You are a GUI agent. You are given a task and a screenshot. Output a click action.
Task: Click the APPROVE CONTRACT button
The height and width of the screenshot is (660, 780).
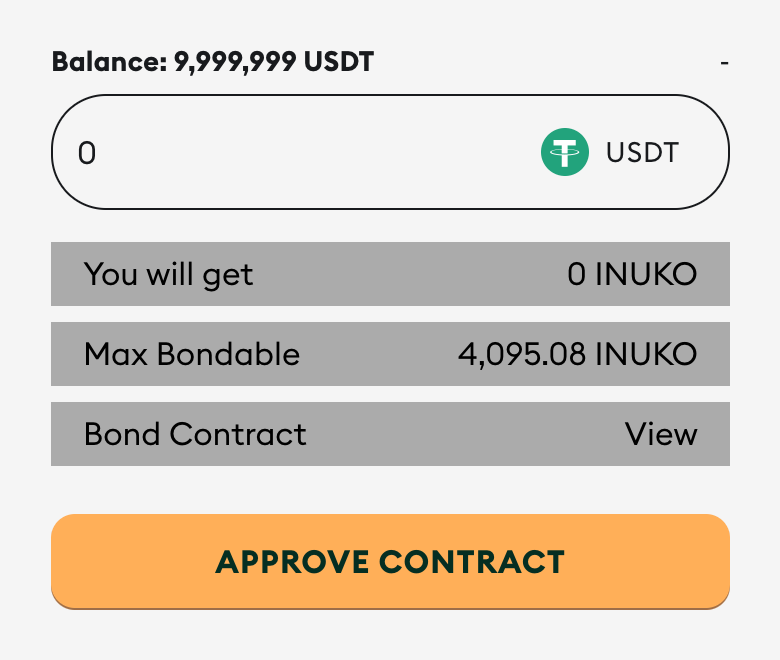[x=390, y=561]
